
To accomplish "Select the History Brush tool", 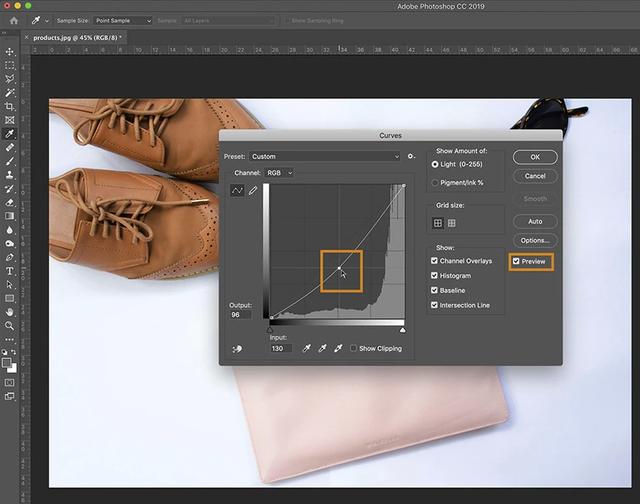I will pyautogui.click(x=9, y=189).
